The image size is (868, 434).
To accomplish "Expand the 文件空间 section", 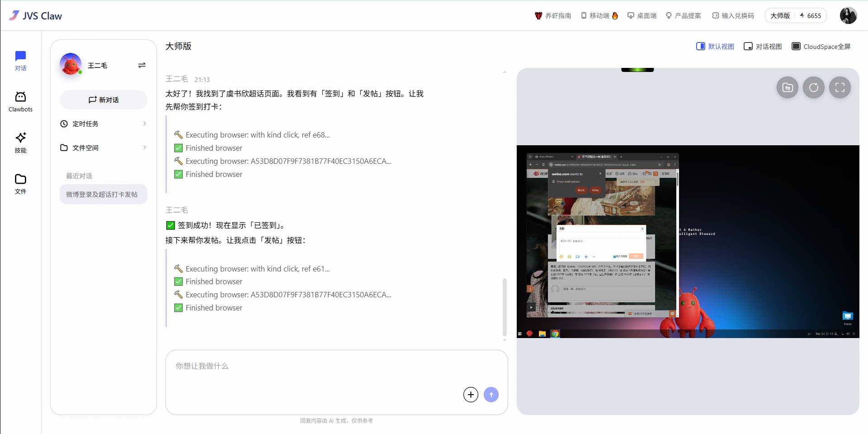I will pos(103,148).
